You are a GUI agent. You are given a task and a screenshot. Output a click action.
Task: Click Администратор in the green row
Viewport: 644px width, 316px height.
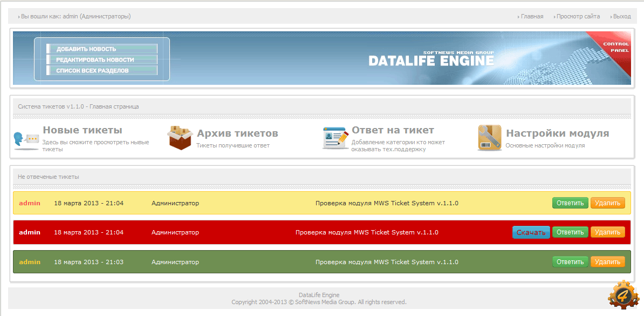[x=175, y=262]
